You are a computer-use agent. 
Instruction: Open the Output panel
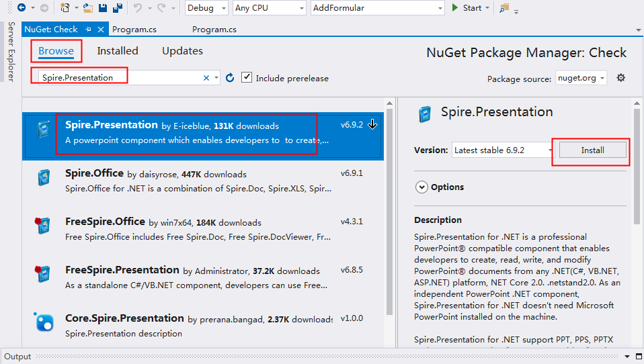click(17, 356)
